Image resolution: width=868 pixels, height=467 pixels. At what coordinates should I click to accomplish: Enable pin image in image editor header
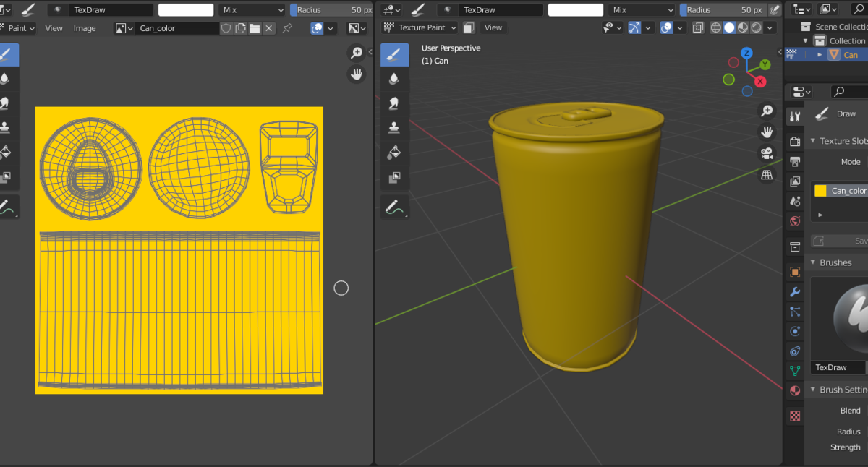(287, 28)
